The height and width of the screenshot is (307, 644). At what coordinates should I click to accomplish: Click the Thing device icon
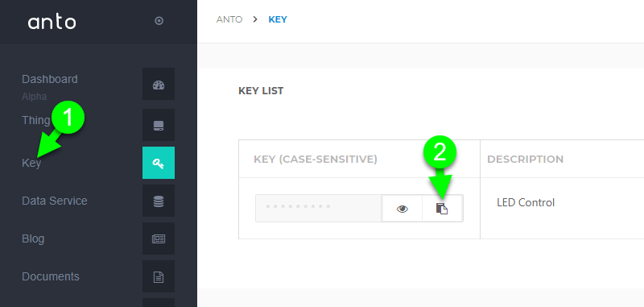[159, 125]
